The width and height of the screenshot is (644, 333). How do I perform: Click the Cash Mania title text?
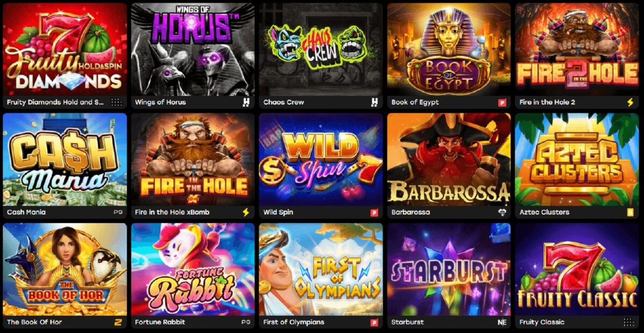pyautogui.click(x=26, y=212)
